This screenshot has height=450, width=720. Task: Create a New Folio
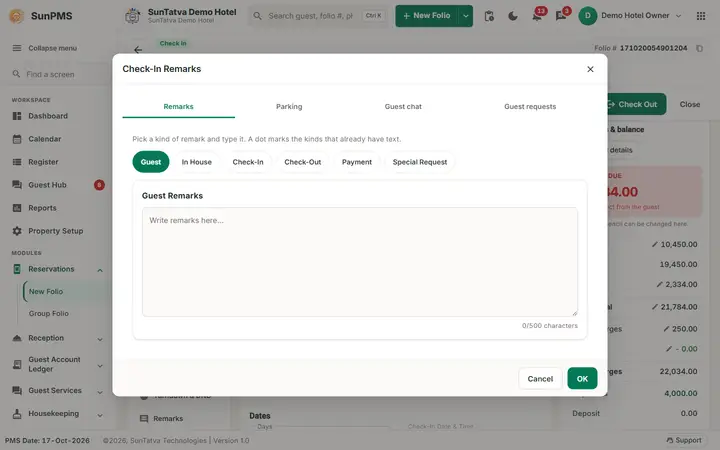[x=427, y=16]
